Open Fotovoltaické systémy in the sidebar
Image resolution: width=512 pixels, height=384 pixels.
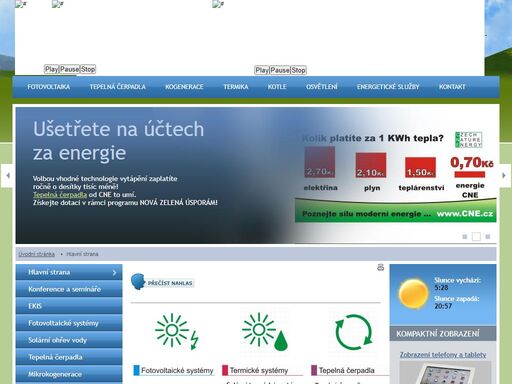[x=69, y=323]
